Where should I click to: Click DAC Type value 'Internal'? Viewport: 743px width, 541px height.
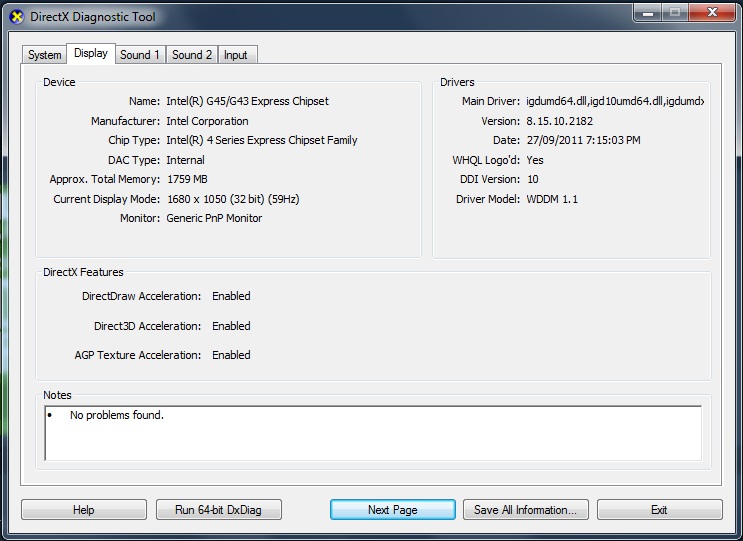point(185,160)
